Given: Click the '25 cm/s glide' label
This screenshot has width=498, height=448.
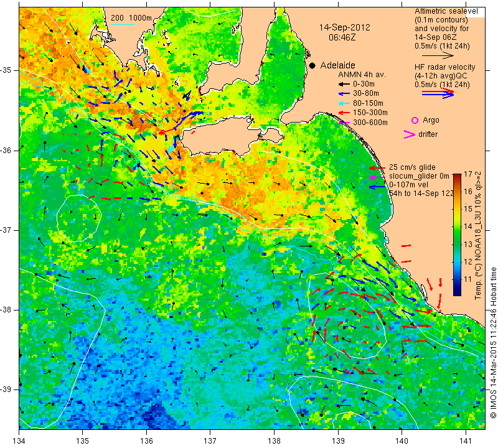Looking at the screenshot, I should click(x=412, y=167).
